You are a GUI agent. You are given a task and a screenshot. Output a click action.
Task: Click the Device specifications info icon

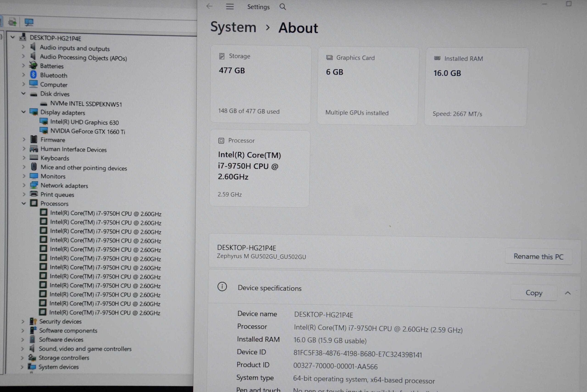(222, 287)
